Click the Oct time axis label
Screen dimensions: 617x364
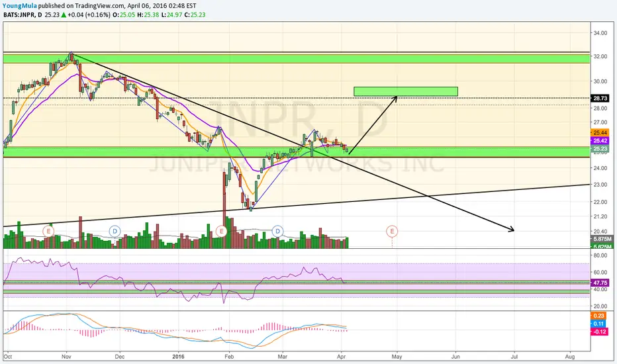pos(7,357)
